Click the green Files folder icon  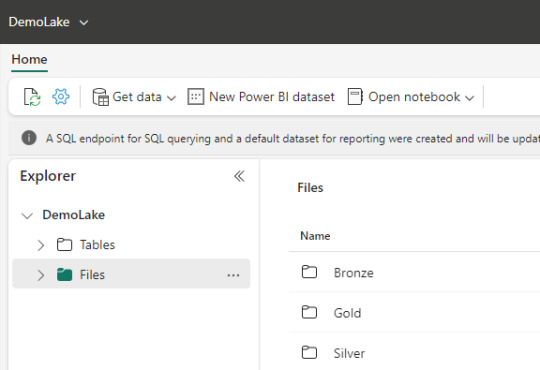(64, 275)
